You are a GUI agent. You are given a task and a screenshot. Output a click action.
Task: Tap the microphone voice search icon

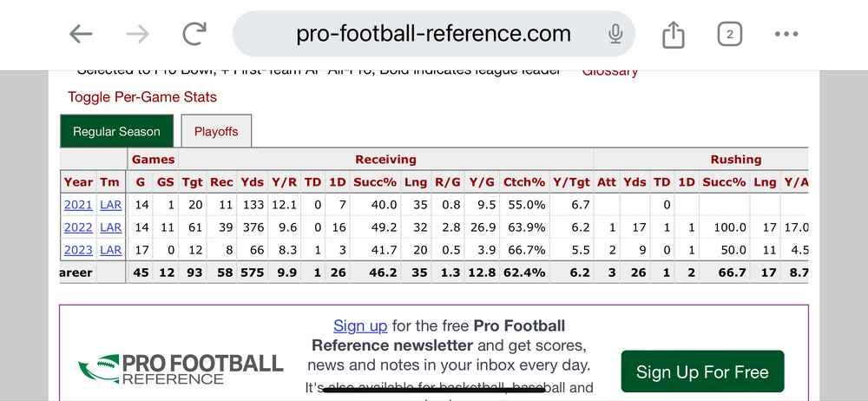coord(615,34)
